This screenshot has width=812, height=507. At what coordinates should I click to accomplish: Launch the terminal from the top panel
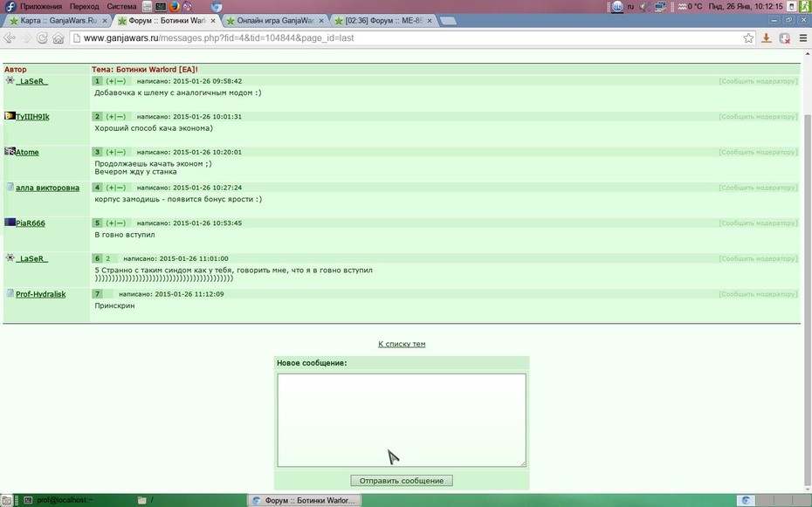[161, 7]
